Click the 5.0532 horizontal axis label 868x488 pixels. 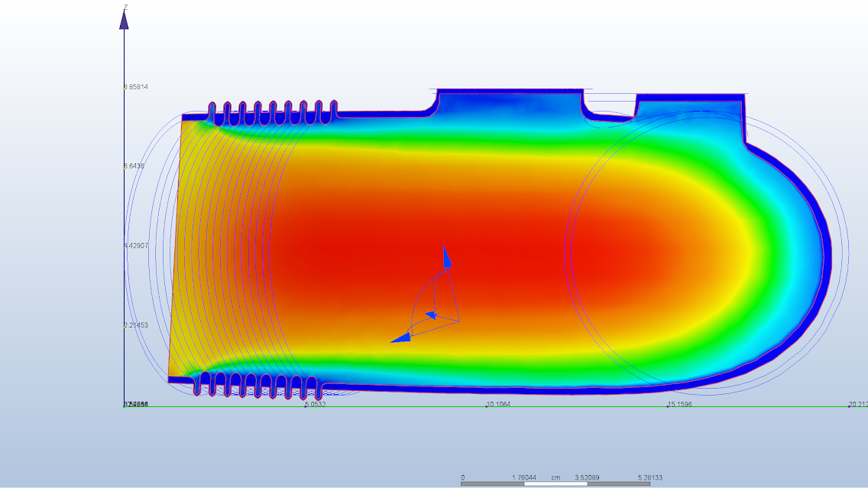tap(315, 405)
